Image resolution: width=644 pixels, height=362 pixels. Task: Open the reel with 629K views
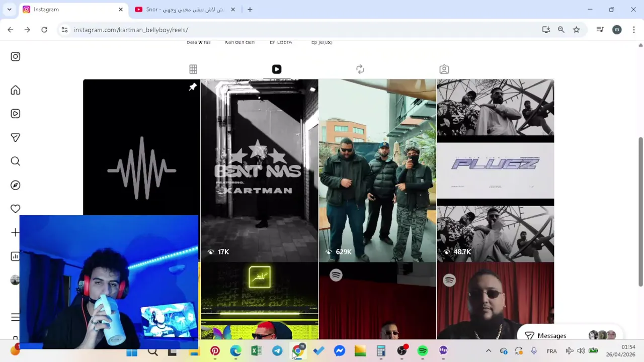pos(377,170)
